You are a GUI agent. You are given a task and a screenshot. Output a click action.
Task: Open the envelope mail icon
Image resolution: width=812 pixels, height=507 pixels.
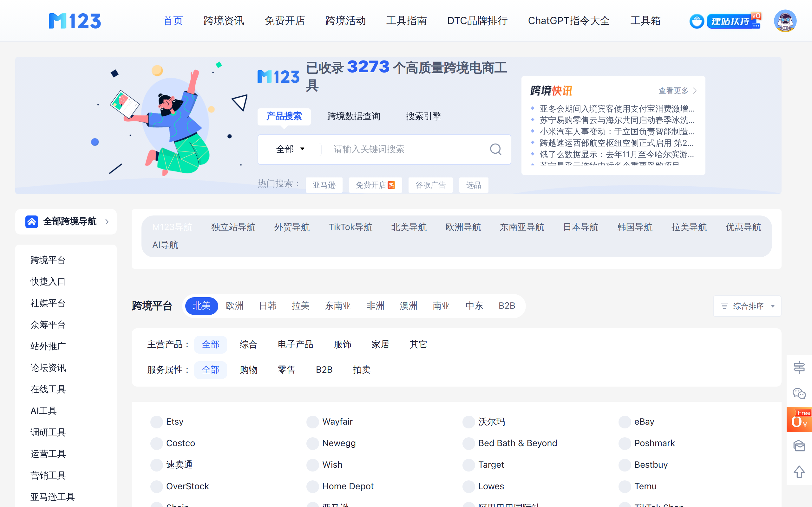pyautogui.click(x=799, y=446)
